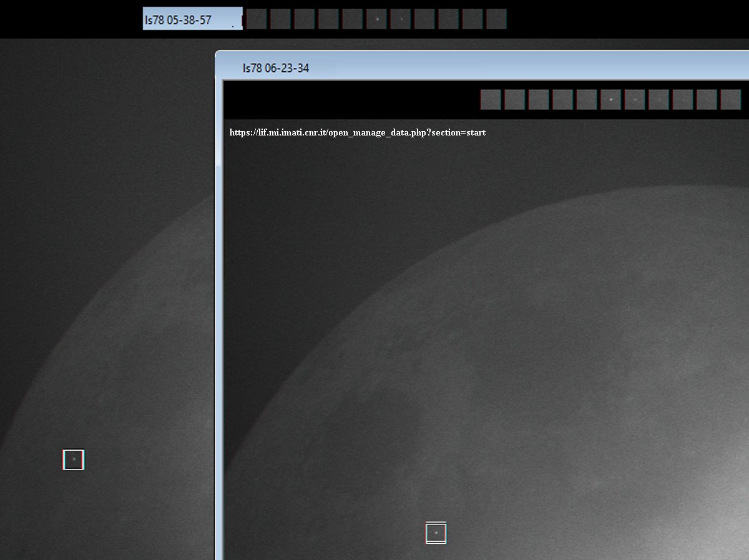Click the boxed impact flash in the 06-23-34 image
Viewport: 749px width, 560px height.
point(436,533)
